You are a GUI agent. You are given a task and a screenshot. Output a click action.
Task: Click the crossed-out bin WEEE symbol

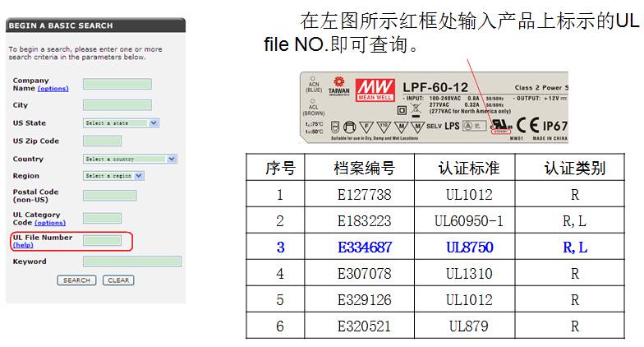tap(416, 110)
